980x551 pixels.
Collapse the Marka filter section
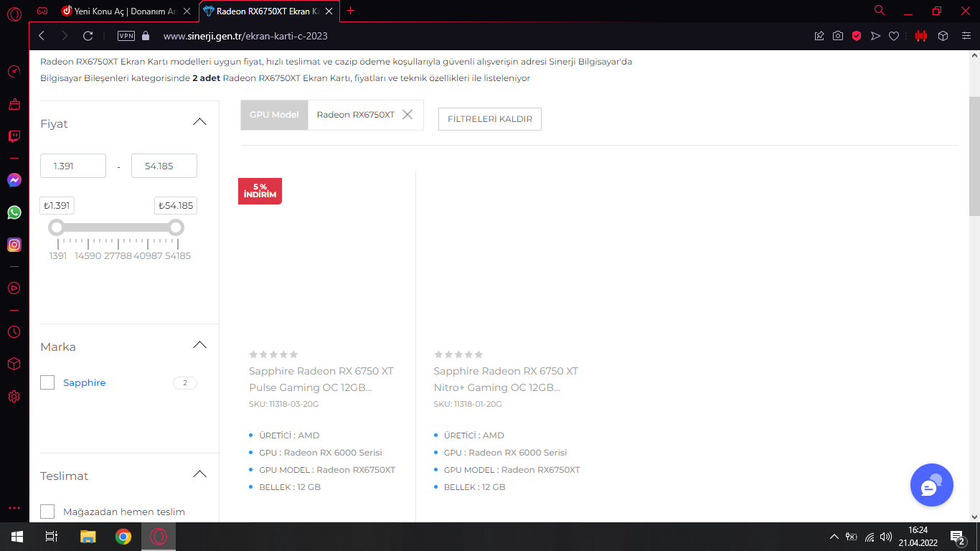pos(200,345)
